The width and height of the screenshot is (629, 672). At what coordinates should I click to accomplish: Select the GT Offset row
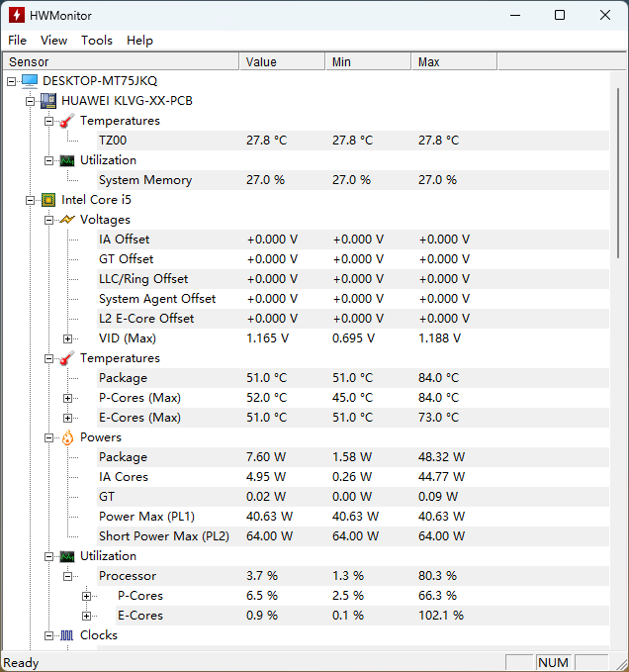click(353, 259)
